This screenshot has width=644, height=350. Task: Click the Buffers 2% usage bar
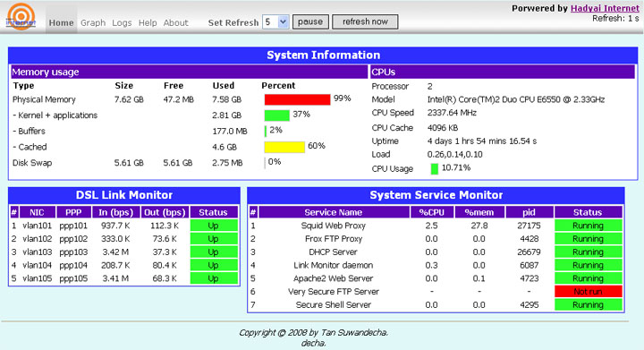pos(266,131)
